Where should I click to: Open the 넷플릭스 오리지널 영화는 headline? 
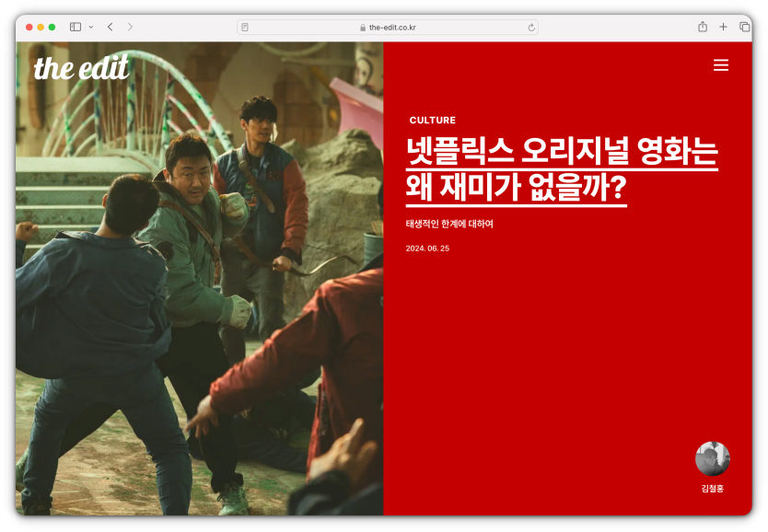click(x=561, y=168)
